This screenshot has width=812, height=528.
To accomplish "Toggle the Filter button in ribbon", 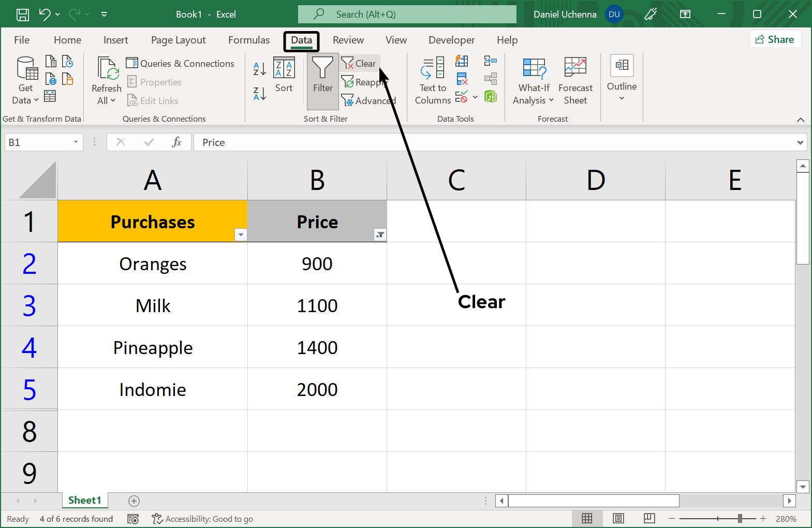I will pos(322,80).
